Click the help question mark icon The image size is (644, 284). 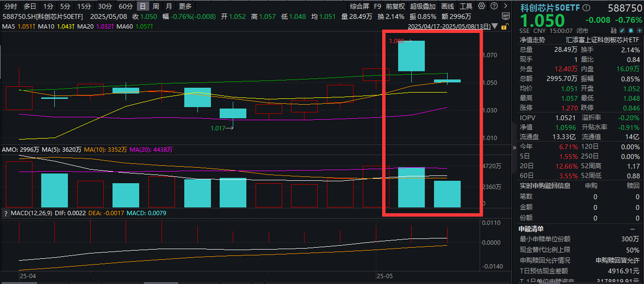coord(494,6)
